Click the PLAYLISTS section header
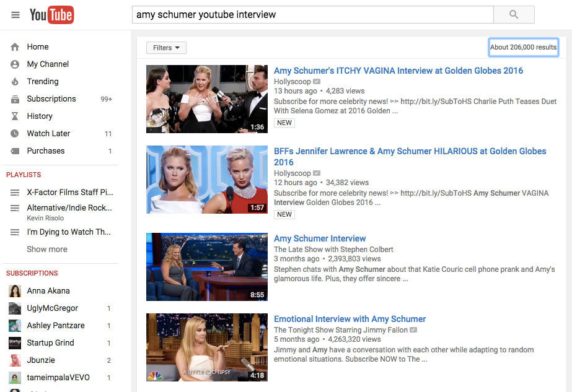 (x=24, y=175)
